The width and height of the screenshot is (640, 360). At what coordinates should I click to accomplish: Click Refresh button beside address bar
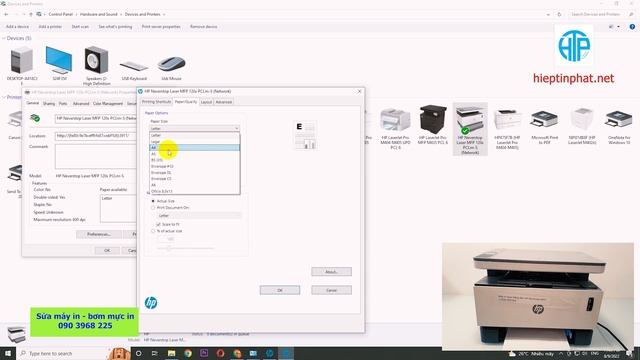coord(559,14)
